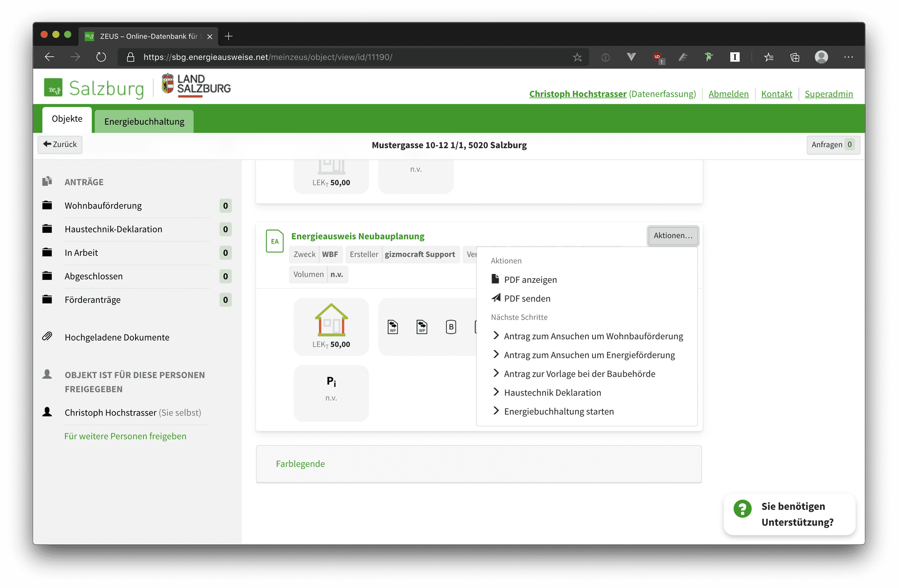Open the Aktionen dropdown menu
The height and width of the screenshot is (588, 898).
coord(673,236)
